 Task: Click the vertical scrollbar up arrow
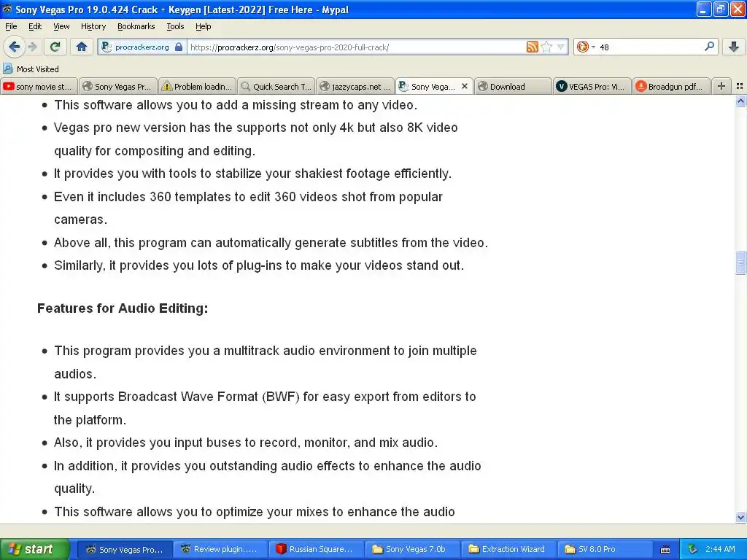pos(740,101)
